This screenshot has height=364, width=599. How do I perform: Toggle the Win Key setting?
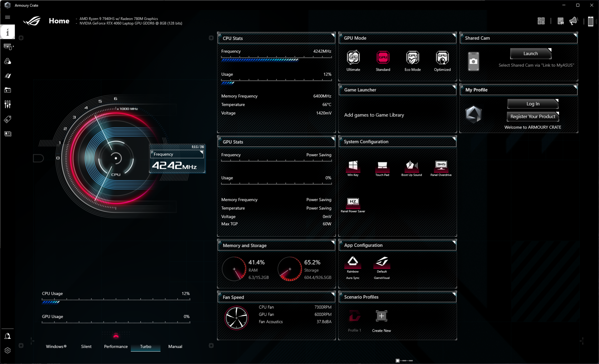(353, 166)
